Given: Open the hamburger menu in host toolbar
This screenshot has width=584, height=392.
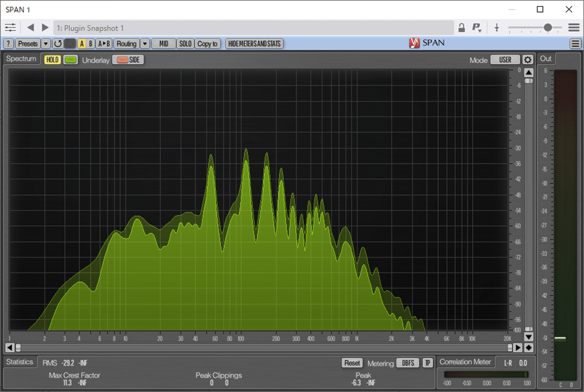Looking at the screenshot, I should [x=574, y=28].
